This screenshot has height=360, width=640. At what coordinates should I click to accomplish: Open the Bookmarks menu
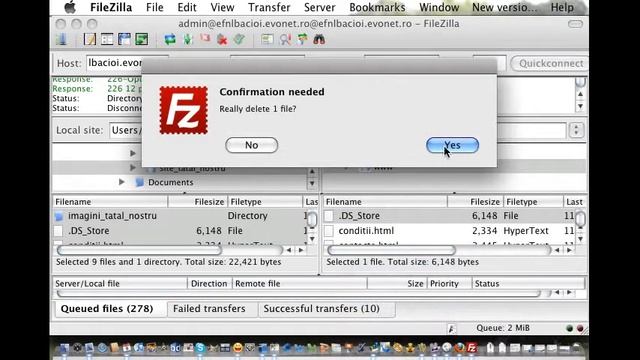(377, 7)
